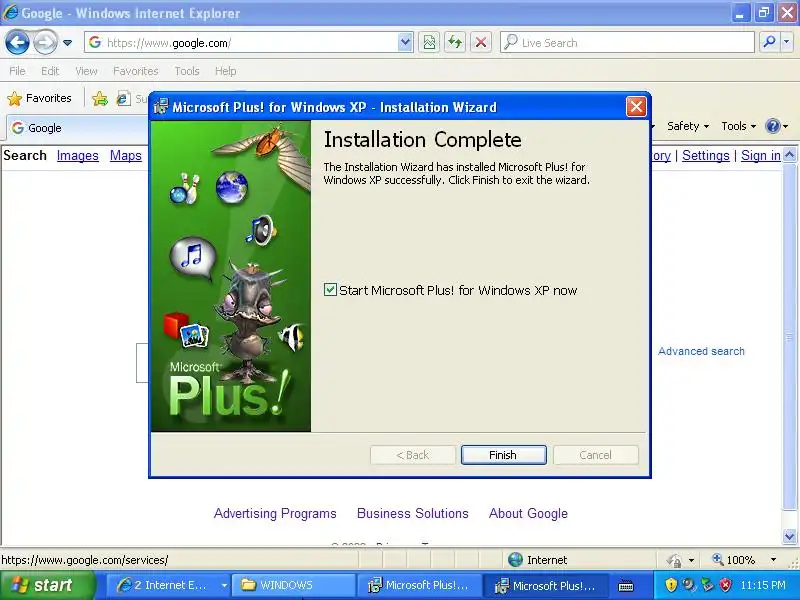Click the 100% zoom level button
The height and width of the screenshot is (600, 800).
(734, 560)
